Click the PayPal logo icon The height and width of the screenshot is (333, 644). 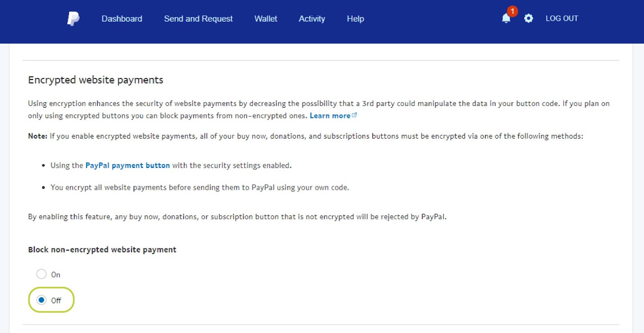73,19
